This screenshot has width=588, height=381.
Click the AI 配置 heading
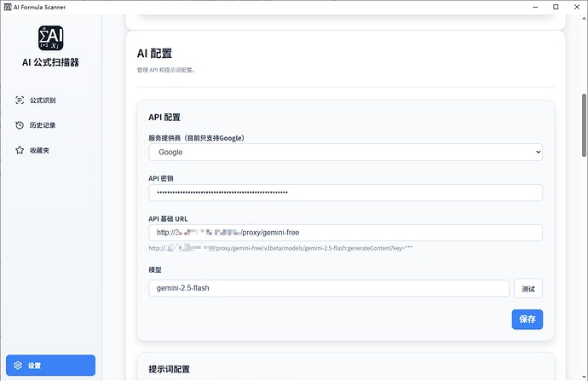(154, 53)
